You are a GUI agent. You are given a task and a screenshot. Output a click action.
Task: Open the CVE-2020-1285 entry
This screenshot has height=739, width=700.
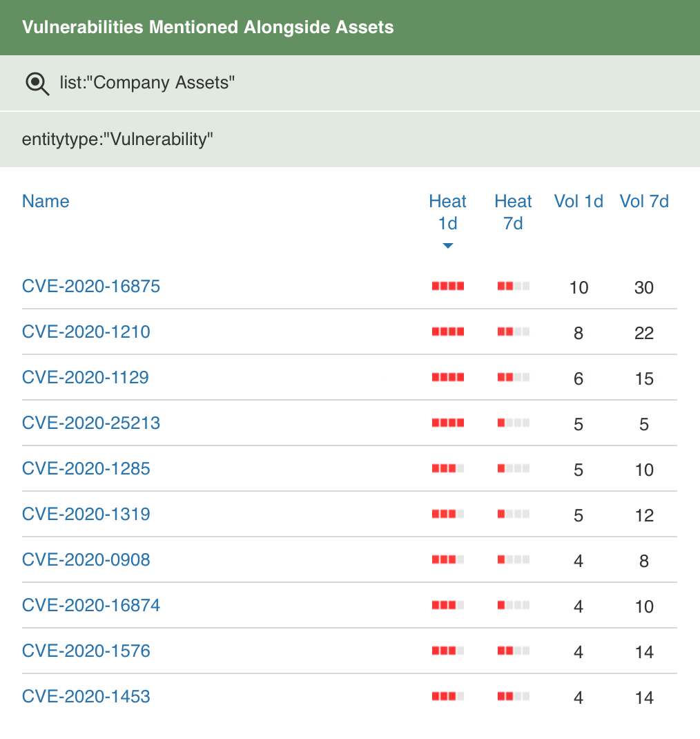coord(86,468)
